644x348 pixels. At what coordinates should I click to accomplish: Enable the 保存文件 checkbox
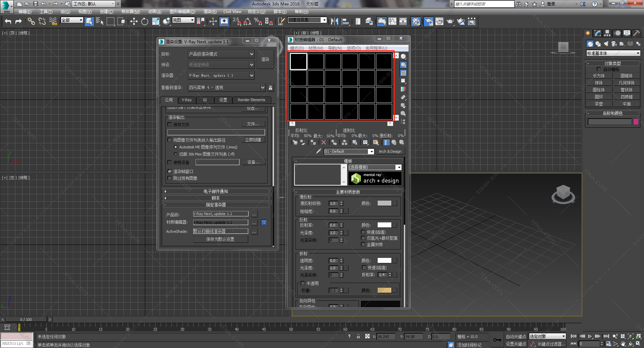click(x=170, y=124)
